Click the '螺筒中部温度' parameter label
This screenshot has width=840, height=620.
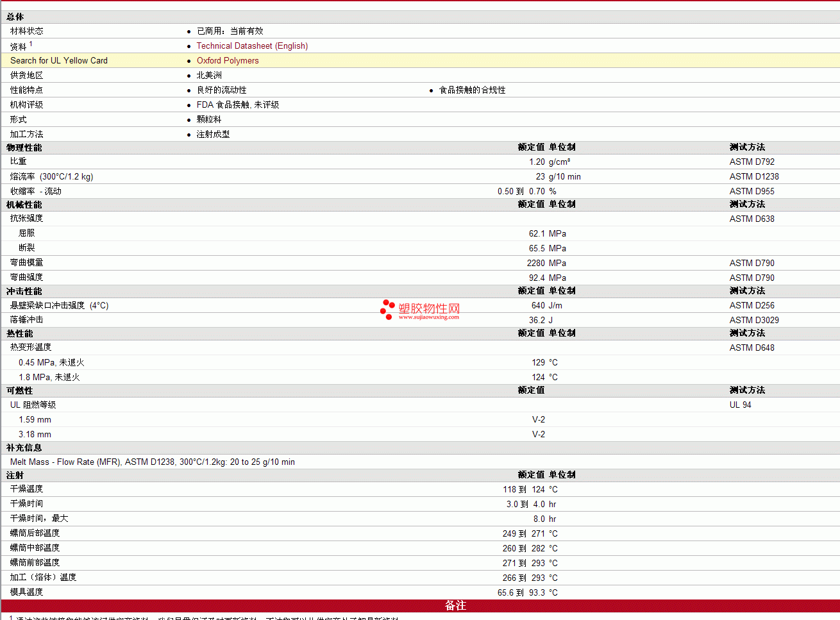coord(35,548)
